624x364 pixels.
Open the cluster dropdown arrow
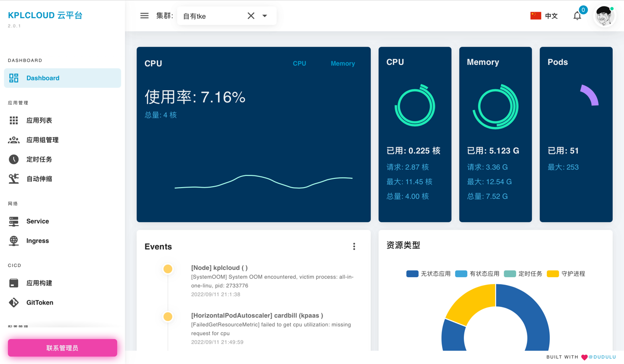[x=264, y=16]
